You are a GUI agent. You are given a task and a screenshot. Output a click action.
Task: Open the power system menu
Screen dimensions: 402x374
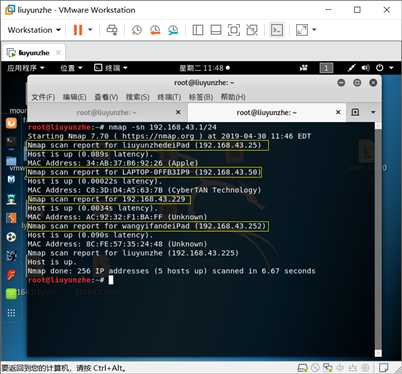point(380,68)
